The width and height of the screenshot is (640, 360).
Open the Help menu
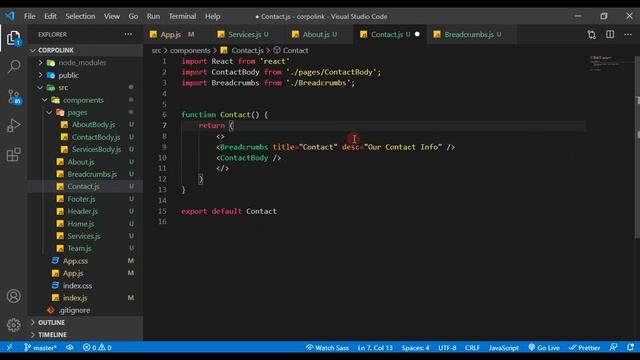pos(213,16)
